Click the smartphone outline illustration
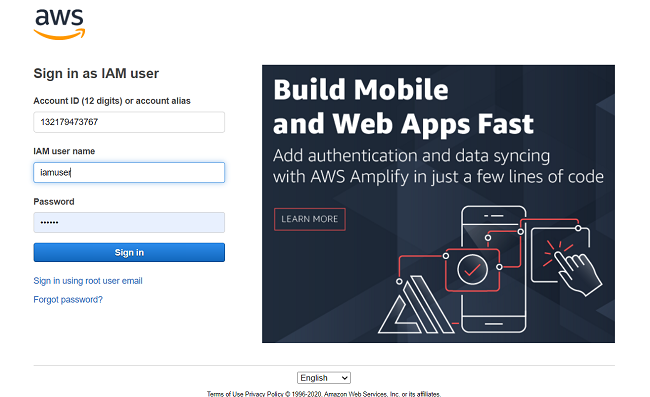This screenshot has width=650, height=397. coord(494,269)
